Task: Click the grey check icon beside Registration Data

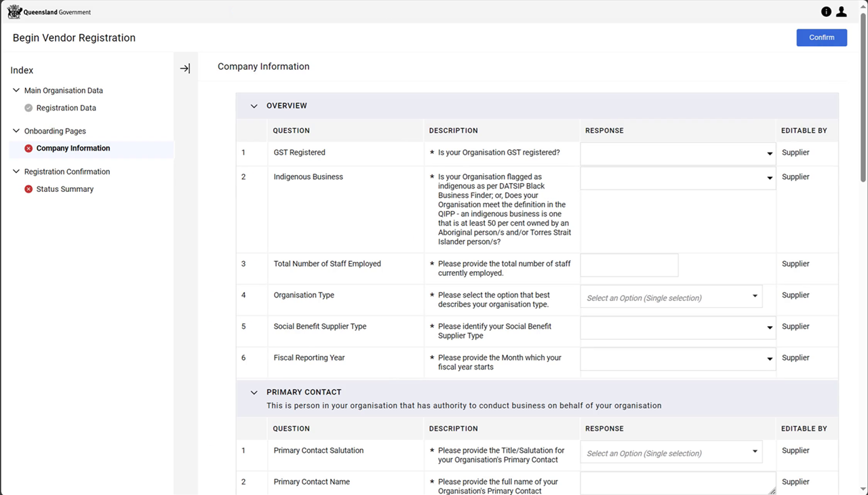Action: [28, 108]
